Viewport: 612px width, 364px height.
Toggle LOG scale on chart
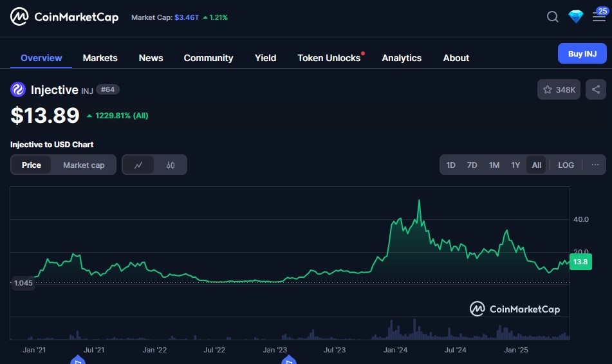(x=566, y=165)
